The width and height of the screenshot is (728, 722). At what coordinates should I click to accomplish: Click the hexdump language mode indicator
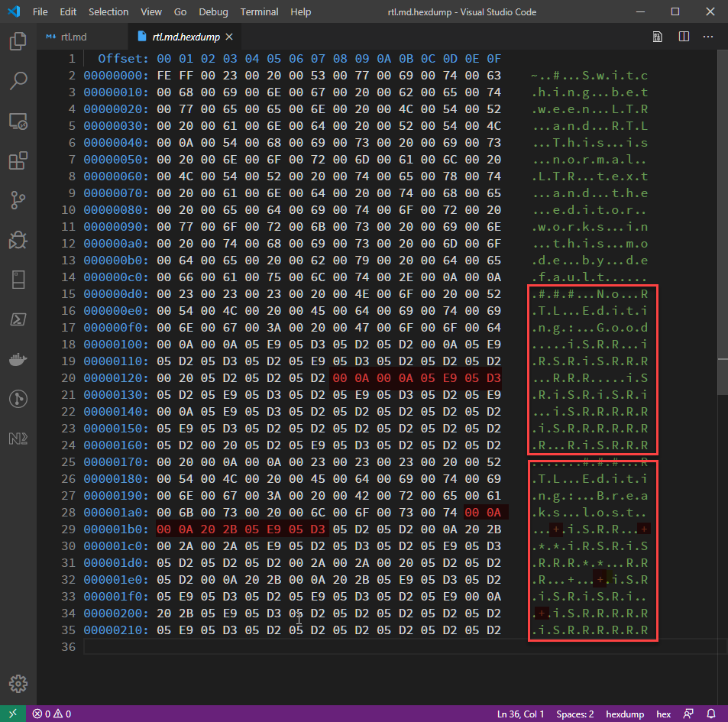(625, 714)
